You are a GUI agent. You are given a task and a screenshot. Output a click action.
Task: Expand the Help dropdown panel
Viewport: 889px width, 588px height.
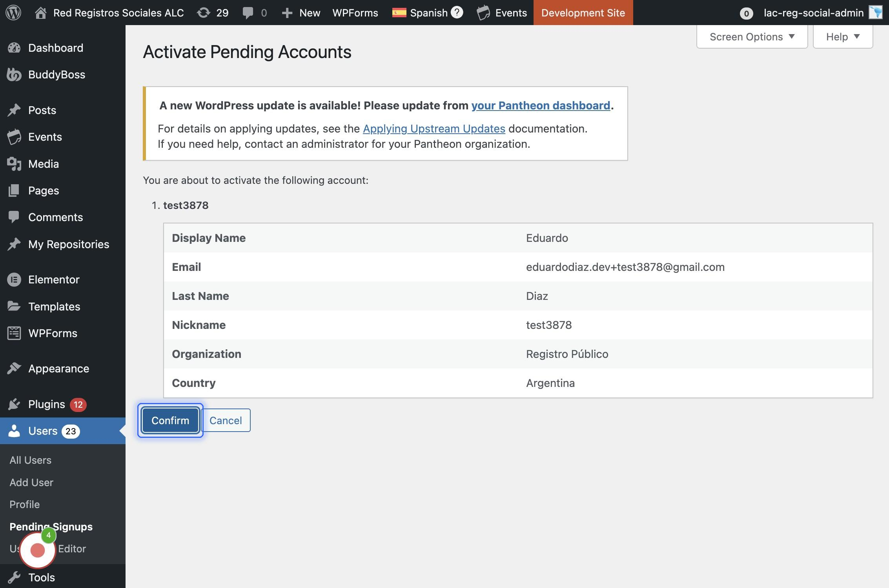[x=842, y=37]
